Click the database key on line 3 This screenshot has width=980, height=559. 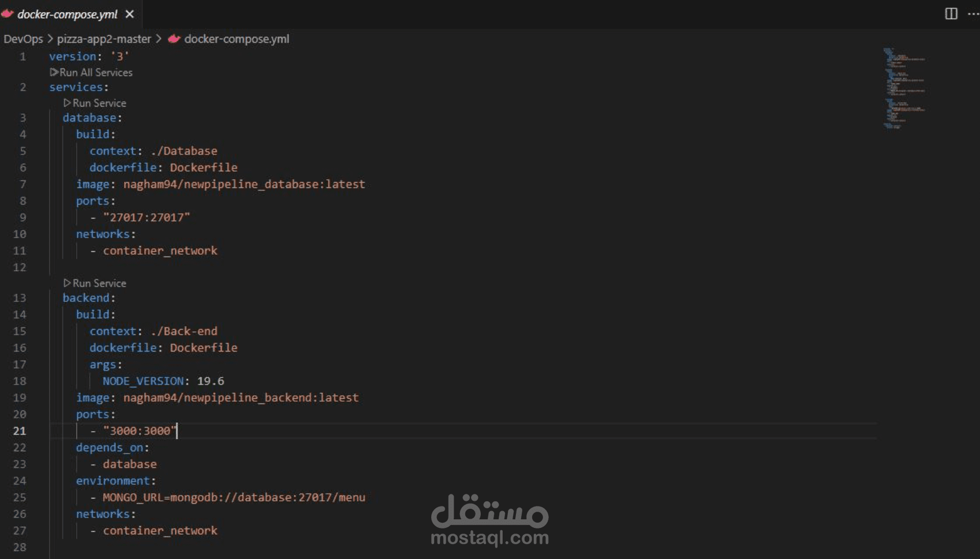click(x=89, y=118)
